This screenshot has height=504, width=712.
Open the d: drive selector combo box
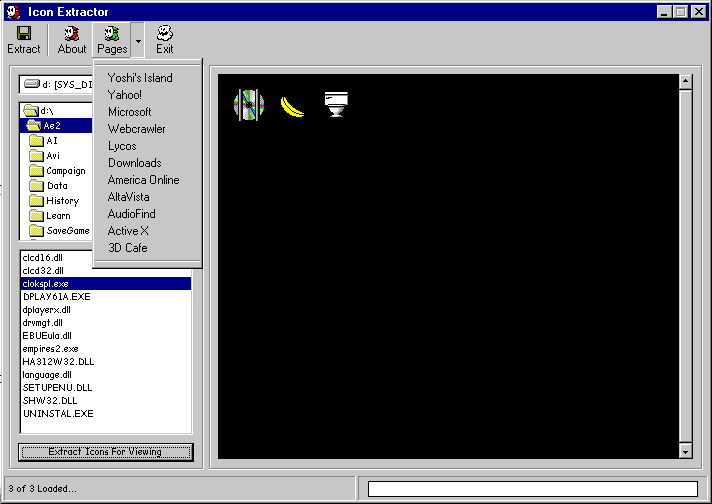click(x=58, y=85)
